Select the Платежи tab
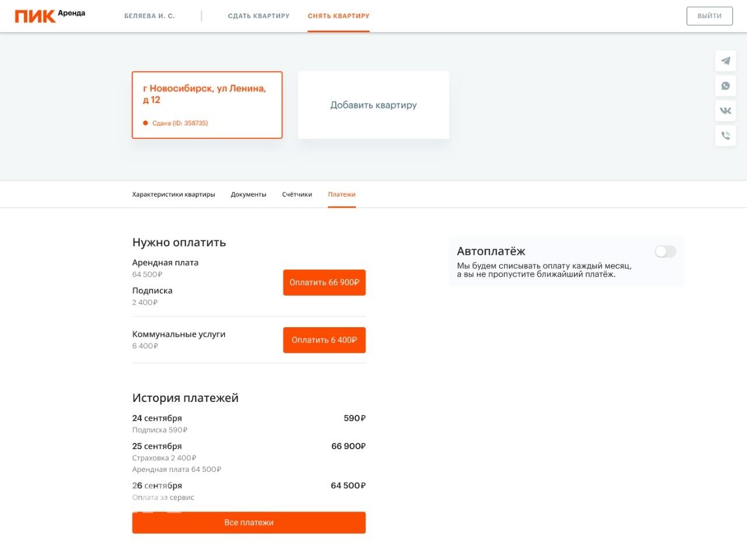Viewport: 747px width, 560px height. [341, 195]
